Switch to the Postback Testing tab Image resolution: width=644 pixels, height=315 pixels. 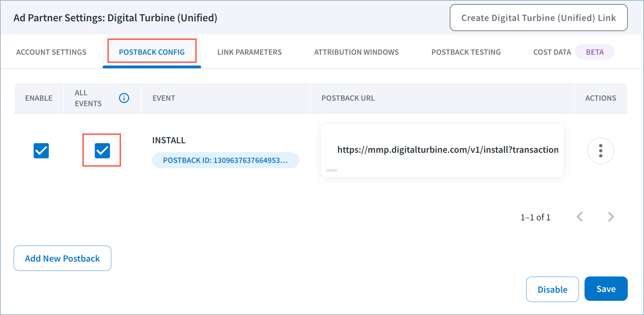[466, 52]
